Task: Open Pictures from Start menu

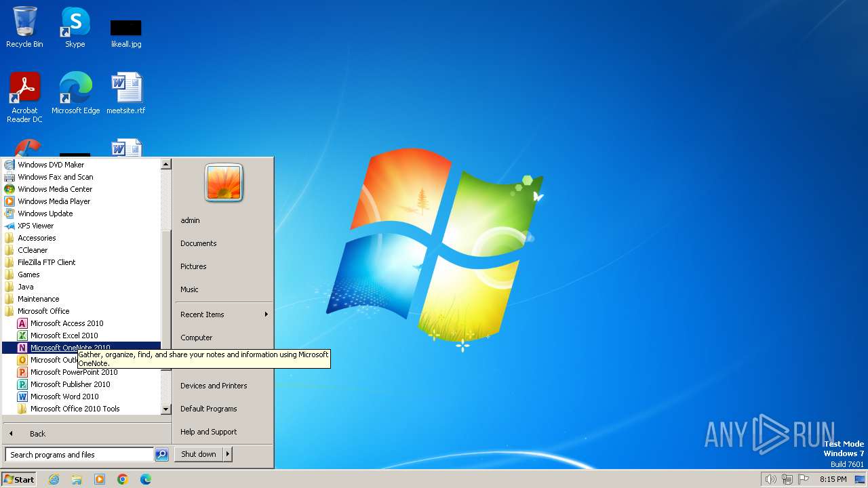Action: click(x=223, y=266)
